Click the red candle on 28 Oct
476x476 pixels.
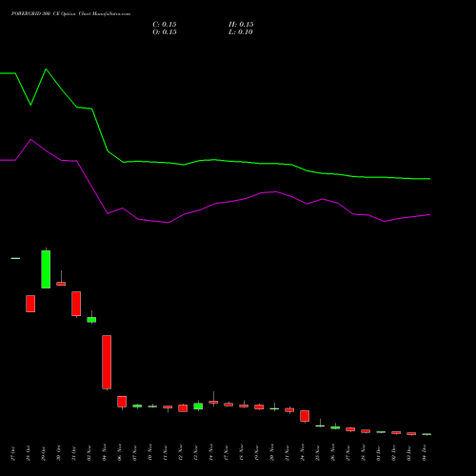tap(30, 304)
